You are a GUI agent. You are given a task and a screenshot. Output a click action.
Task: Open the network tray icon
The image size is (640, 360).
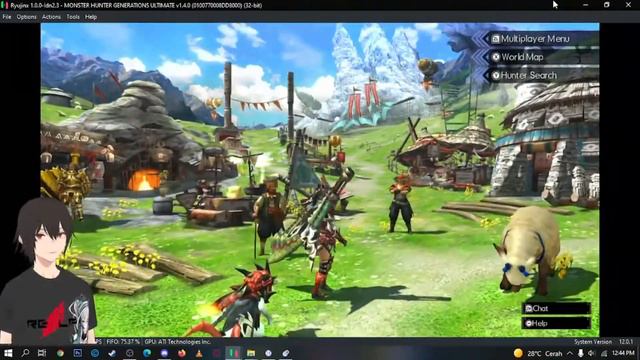pyautogui.click(x=604, y=353)
